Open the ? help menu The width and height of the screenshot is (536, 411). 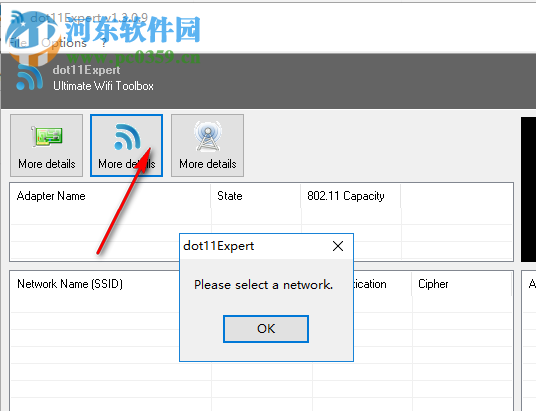104,43
